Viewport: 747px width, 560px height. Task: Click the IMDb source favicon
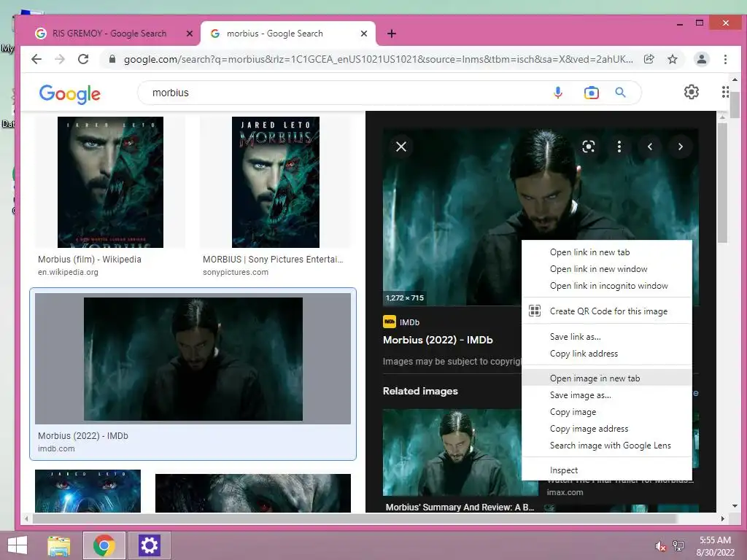point(390,322)
